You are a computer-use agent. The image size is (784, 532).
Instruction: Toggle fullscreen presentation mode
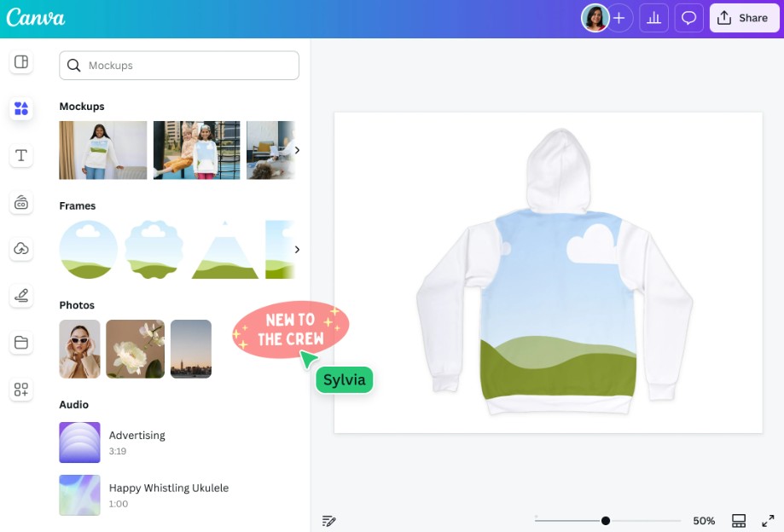[768, 520]
